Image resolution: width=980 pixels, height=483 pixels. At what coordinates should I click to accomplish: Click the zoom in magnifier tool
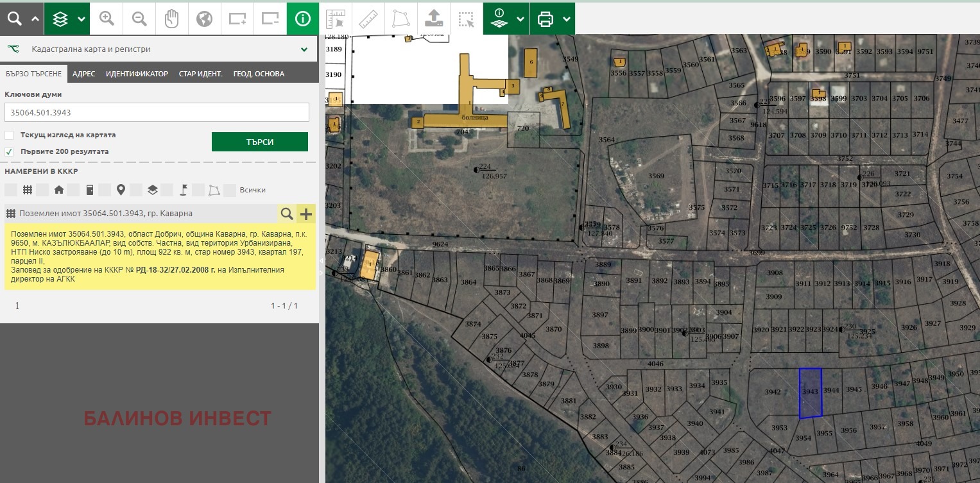(x=107, y=19)
